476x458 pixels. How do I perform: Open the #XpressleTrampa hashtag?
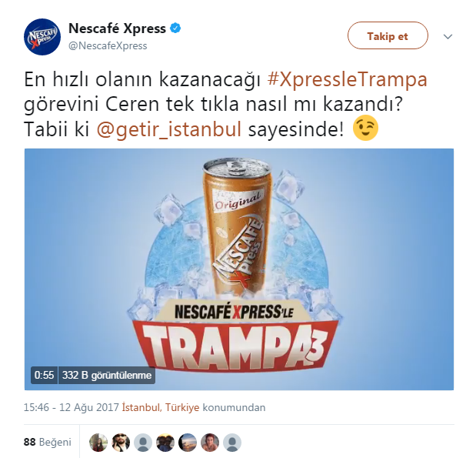point(347,79)
